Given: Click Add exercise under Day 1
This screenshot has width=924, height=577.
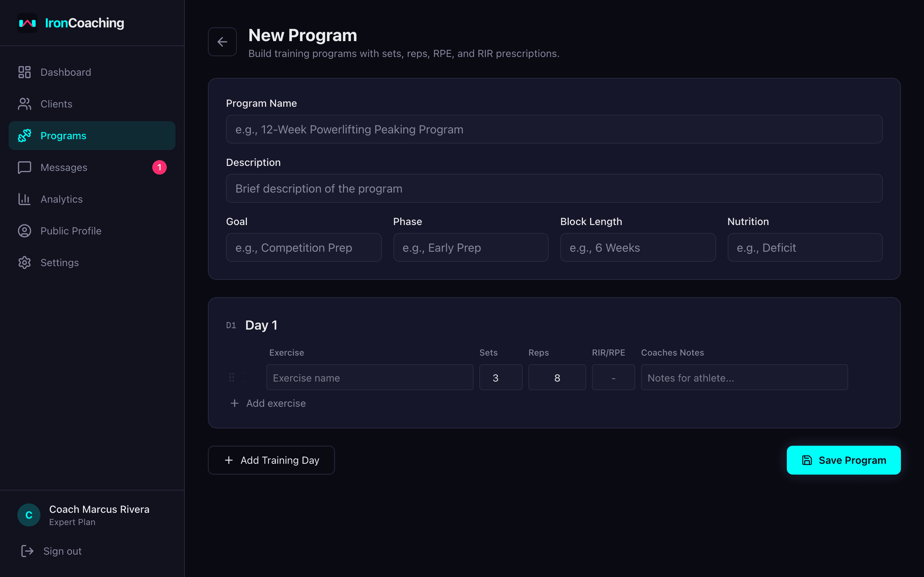Looking at the screenshot, I should (x=268, y=404).
